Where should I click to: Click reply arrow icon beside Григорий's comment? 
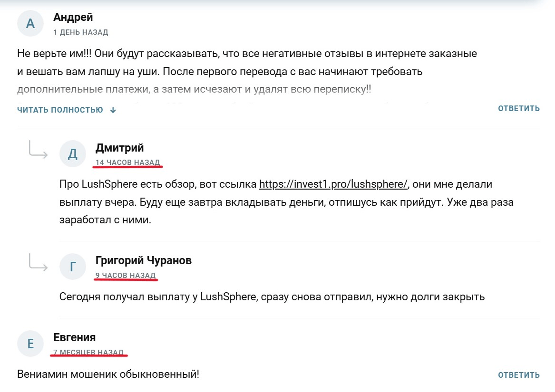(x=38, y=262)
